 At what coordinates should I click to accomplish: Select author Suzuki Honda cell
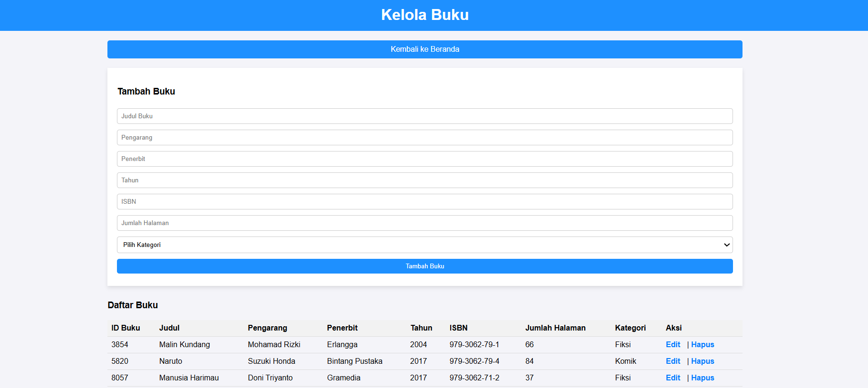[271, 361]
